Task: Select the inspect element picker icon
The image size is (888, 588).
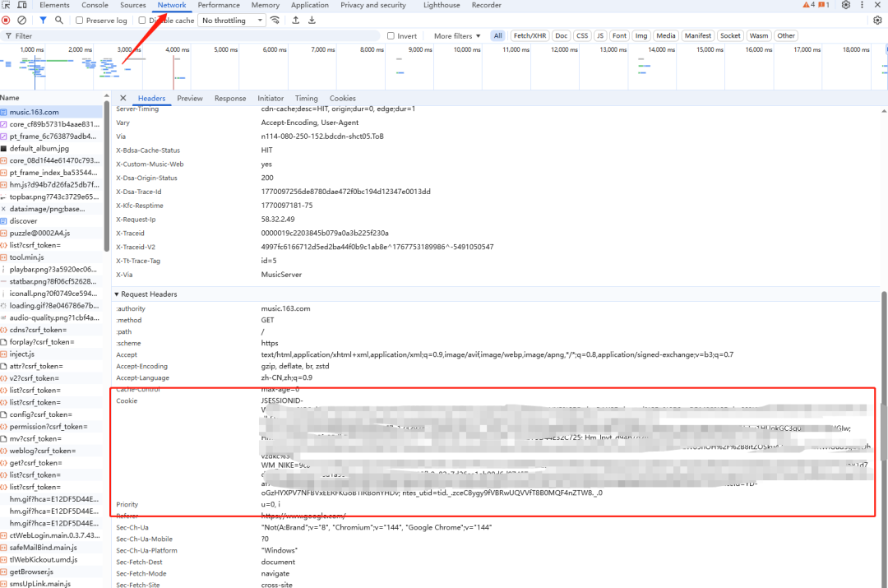Action: click(x=6, y=5)
